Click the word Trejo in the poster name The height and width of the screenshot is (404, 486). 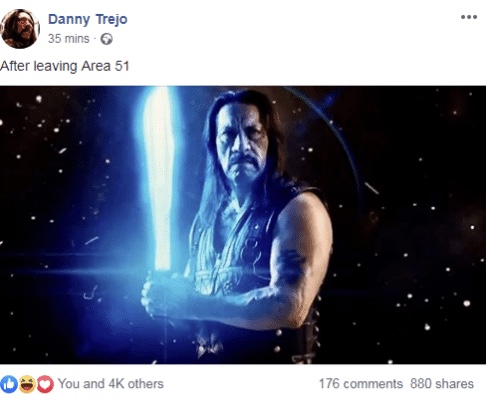[112, 19]
